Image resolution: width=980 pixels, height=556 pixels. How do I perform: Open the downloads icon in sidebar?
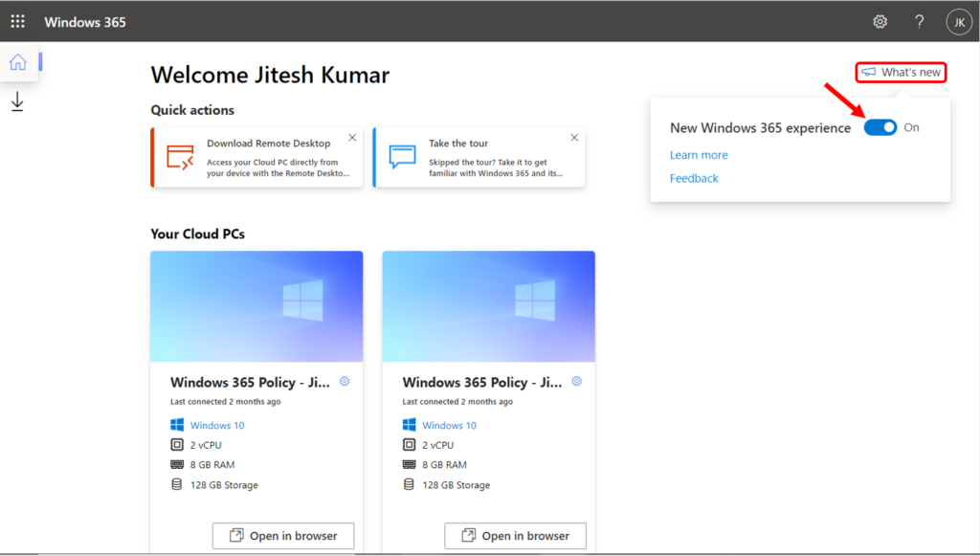point(17,101)
